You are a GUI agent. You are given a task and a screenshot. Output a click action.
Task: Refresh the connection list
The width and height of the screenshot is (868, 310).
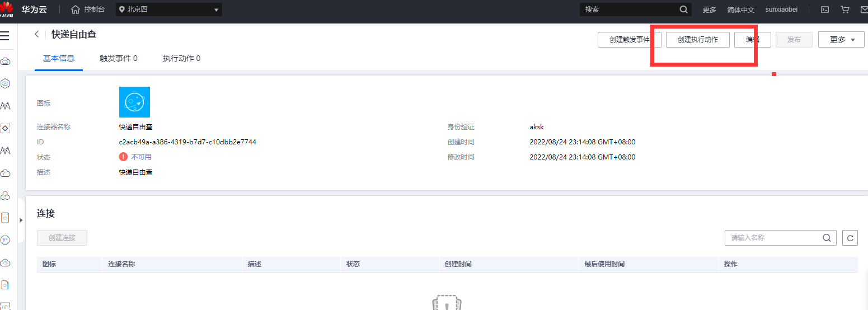coord(850,238)
